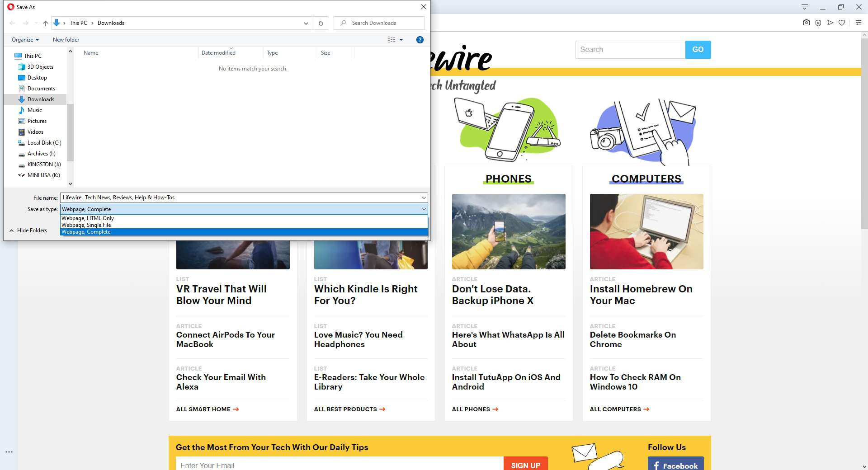
Task: Open the view options dropdown arrow
Action: (401, 40)
